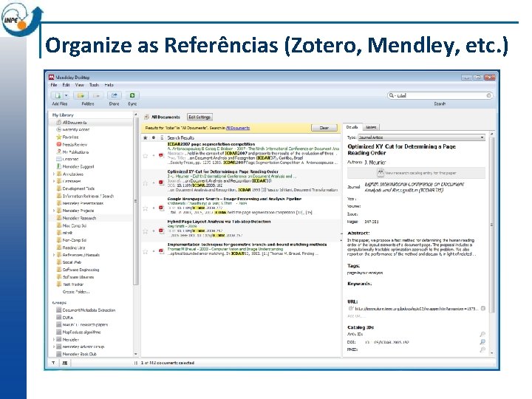This screenshot has height=399, width=532.
Task: Open the Add Files dropdown arrow
Action: click(66, 95)
